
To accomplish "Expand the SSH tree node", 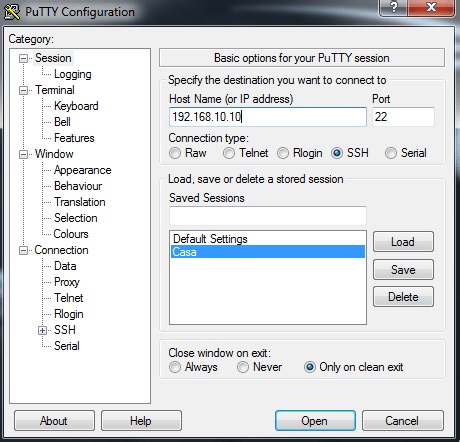I will coord(42,331).
